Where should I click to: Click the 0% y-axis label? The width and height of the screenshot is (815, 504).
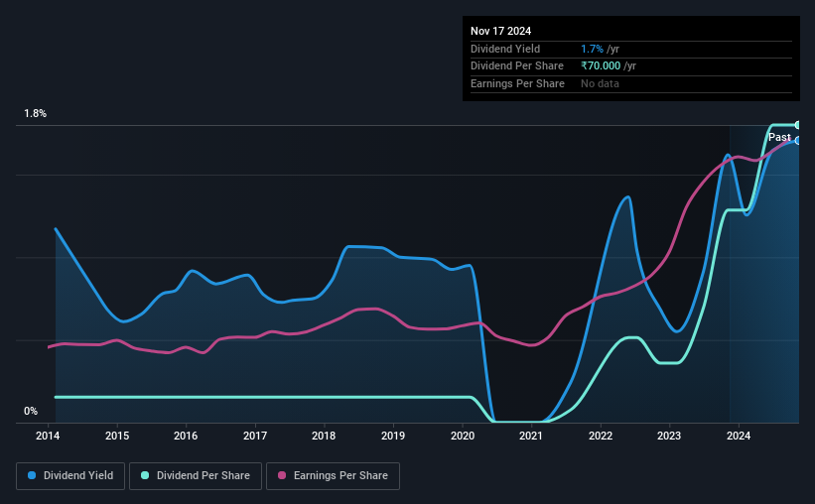[x=31, y=411]
